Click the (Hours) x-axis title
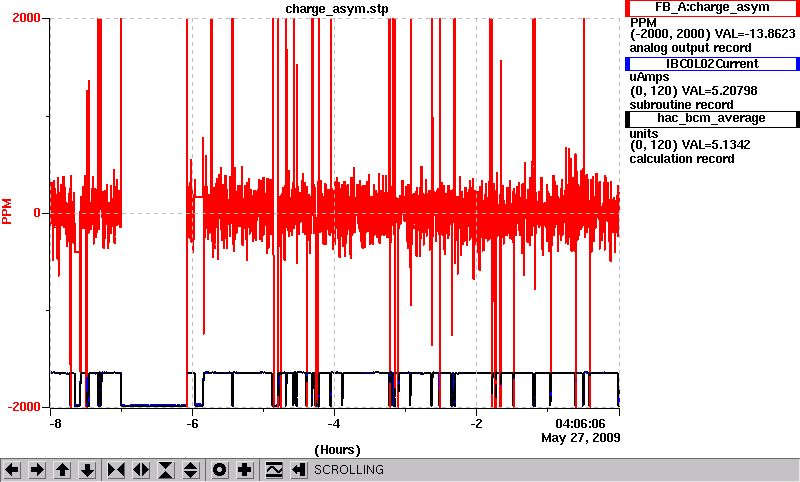This screenshot has width=800, height=482. (x=337, y=450)
